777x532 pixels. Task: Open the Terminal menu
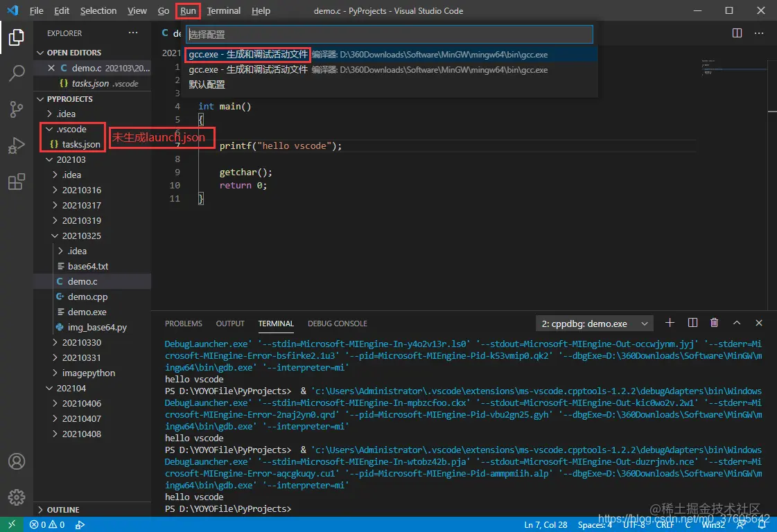223,11
